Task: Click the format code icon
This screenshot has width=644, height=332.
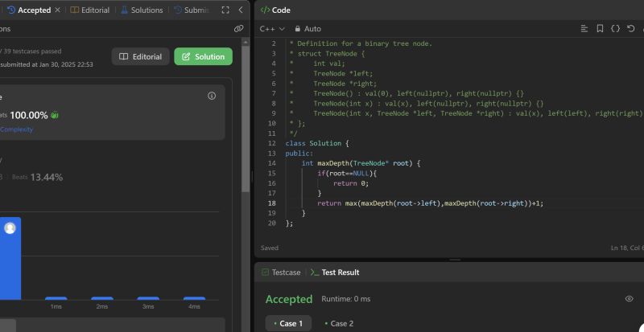Action: (x=584, y=28)
